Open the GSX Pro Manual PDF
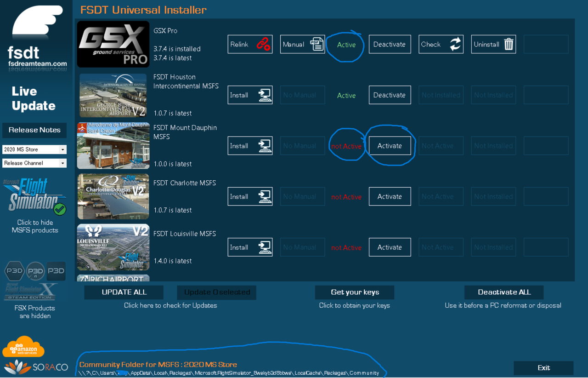 coord(302,44)
